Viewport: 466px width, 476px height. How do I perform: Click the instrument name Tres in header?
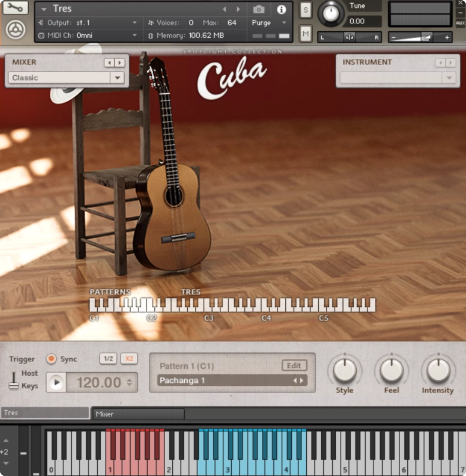(x=62, y=8)
